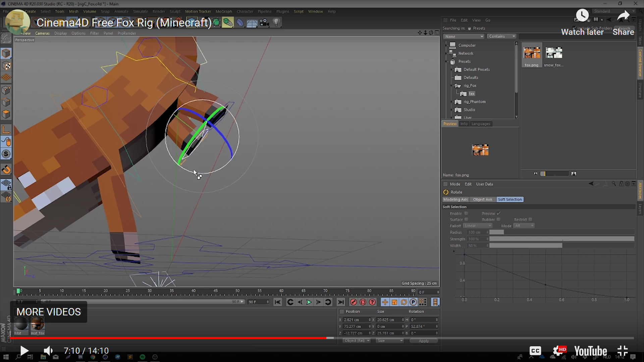This screenshot has height=362, width=644.
Task: Toggle Viewport Solo S icon
Action: point(6,154)
